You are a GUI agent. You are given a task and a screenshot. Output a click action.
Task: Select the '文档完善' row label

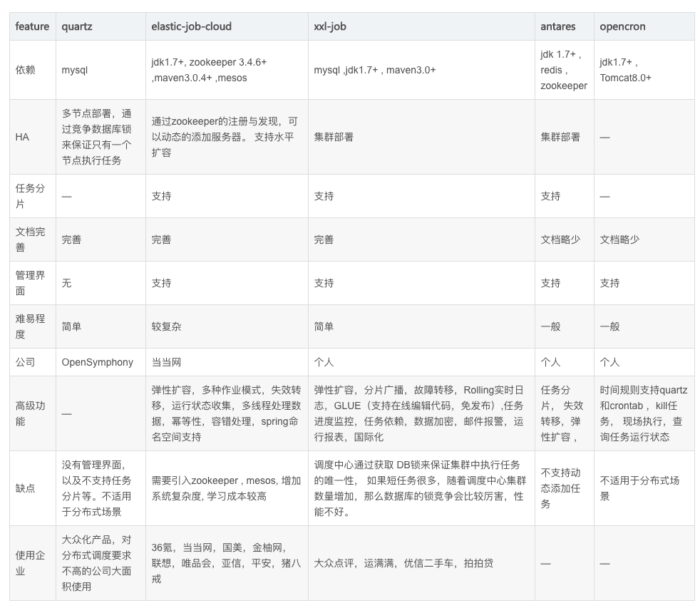33,239
